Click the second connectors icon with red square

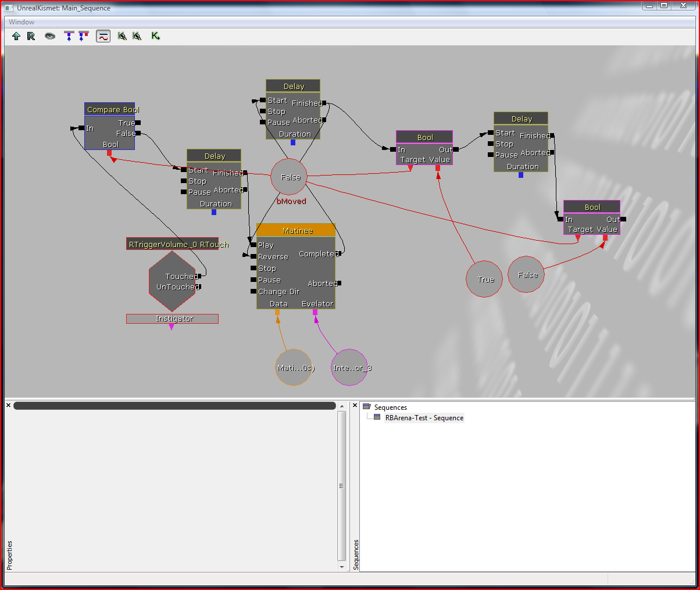point(83,36)
